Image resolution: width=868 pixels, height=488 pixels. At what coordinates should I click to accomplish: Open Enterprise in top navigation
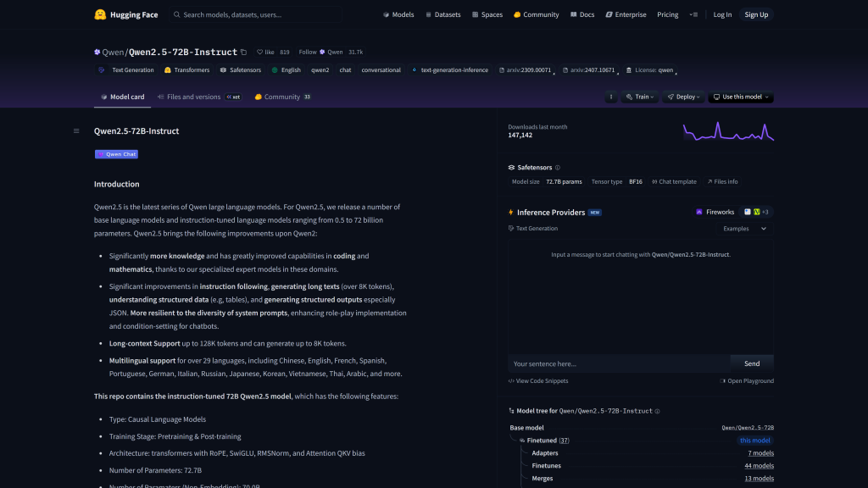coord(626,15)
